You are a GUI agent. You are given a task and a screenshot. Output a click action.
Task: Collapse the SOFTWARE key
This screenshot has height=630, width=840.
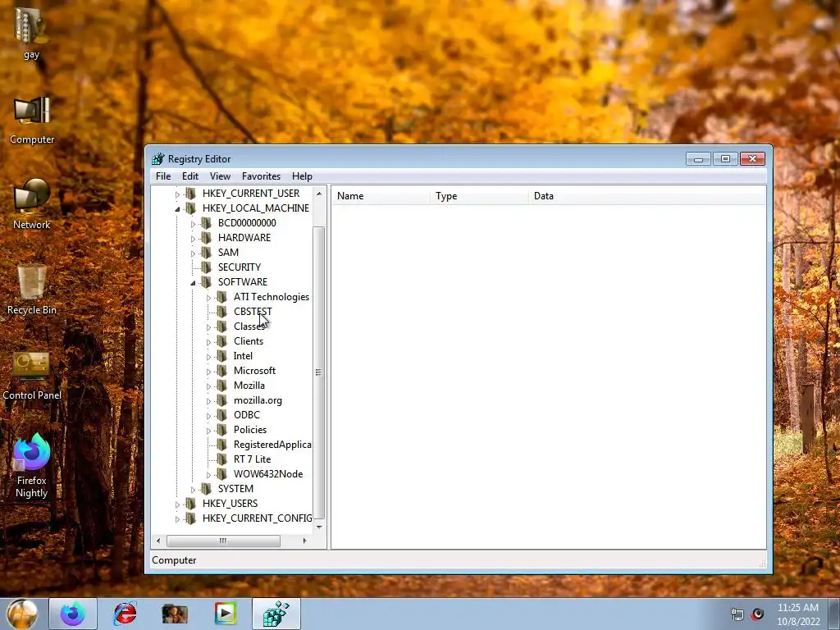point(193,283)
